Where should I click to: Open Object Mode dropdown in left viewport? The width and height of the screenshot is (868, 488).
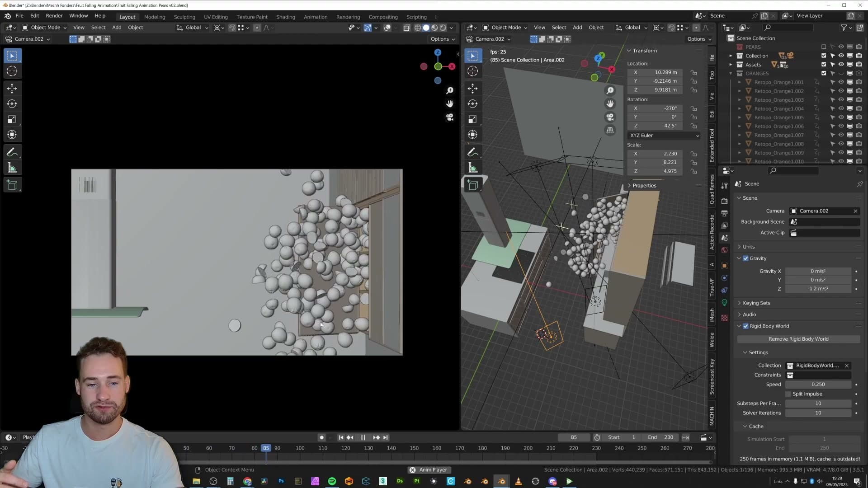[x=44, y=28]
